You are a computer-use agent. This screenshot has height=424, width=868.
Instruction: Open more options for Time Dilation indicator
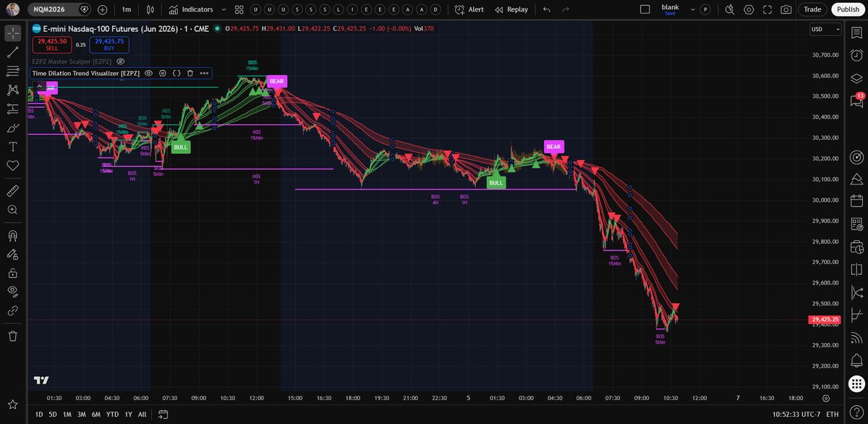click(204, 73)
